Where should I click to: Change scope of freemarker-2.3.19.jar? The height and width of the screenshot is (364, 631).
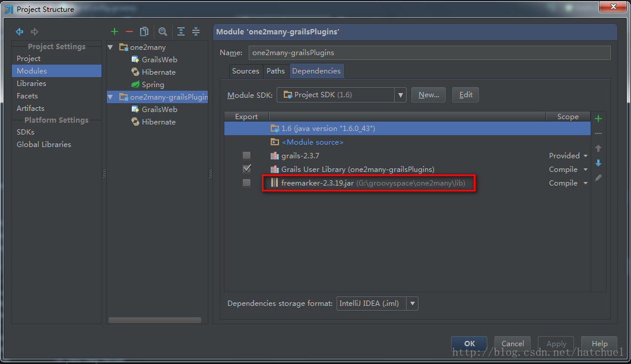(568, 183)
